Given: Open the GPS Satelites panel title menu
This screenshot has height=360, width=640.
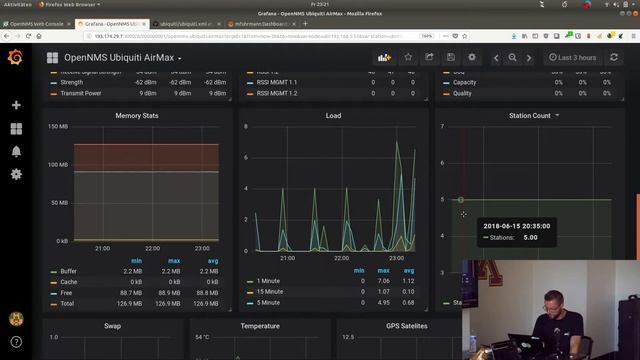Looking at the screenshot, I should pos(407,326).
